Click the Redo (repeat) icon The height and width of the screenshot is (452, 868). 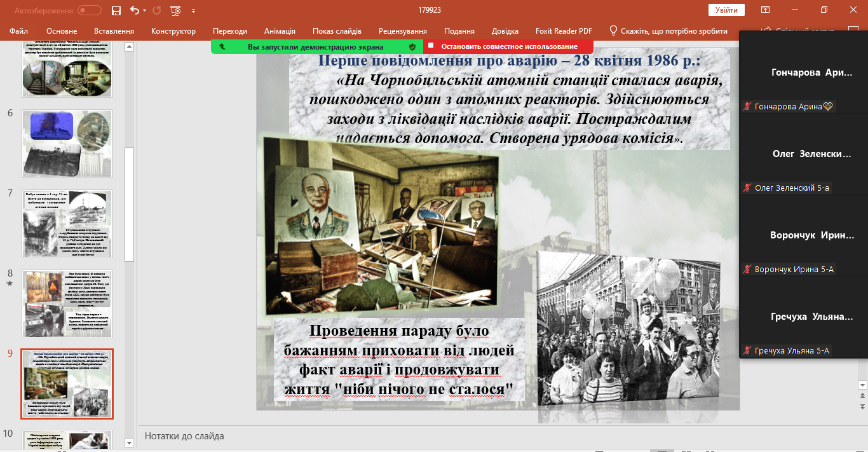pyautogui.click(x=157, y=10)
